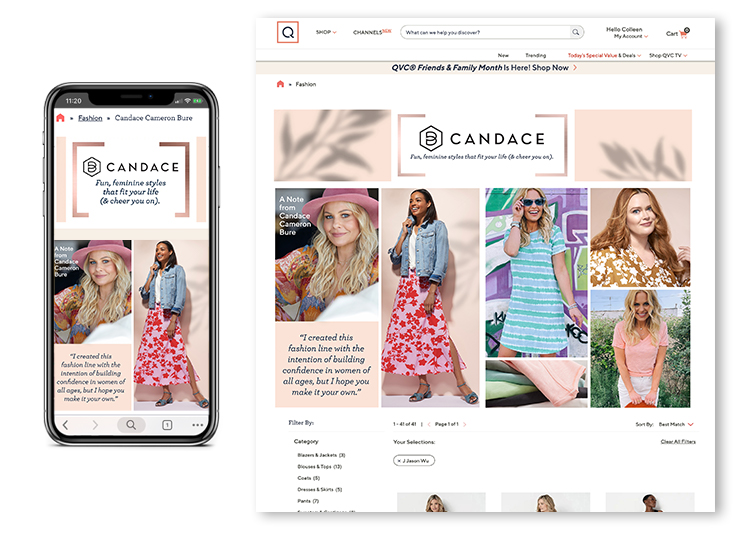Tap the Fashion breadcrumb link on phone
Viewport: 747px width, 533px height.
90,118
